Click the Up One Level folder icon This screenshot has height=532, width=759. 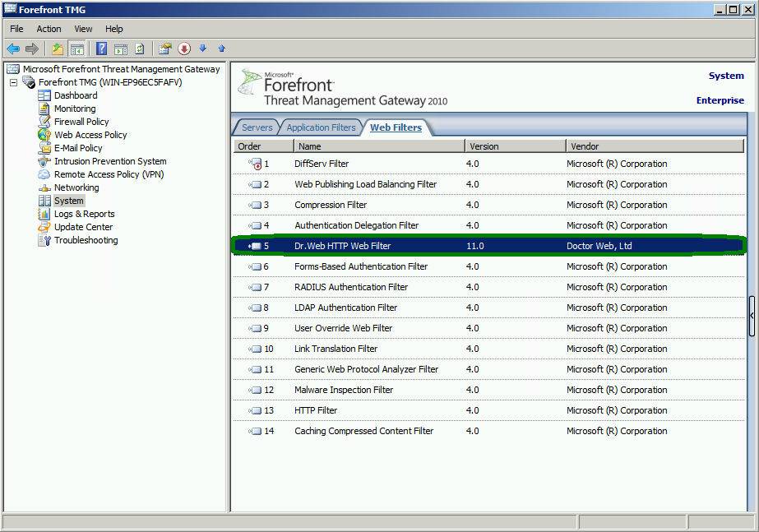coord(58,49)
